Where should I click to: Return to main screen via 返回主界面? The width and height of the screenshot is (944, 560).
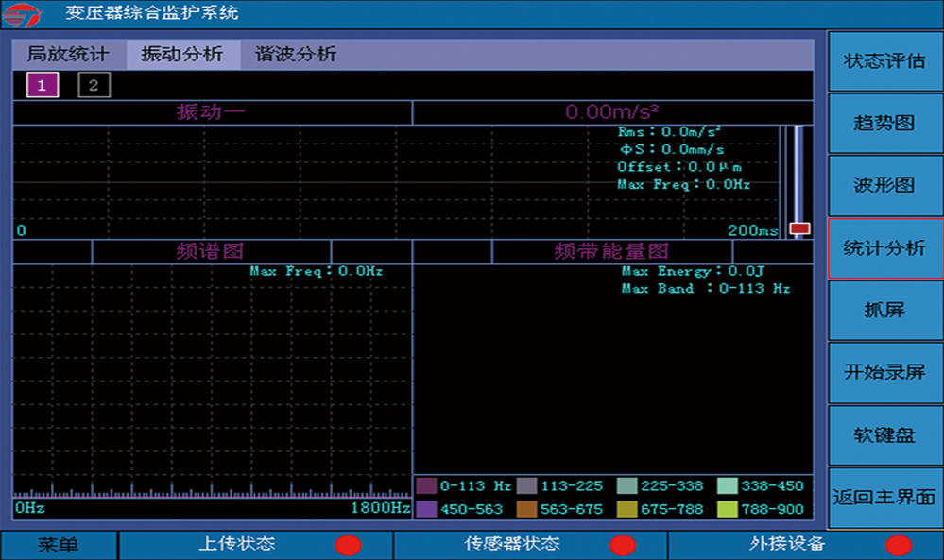(884, 497)
